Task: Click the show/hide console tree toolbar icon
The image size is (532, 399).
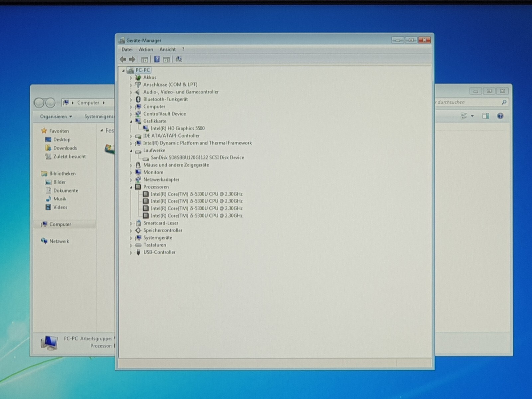Action: tap(144, 59)
